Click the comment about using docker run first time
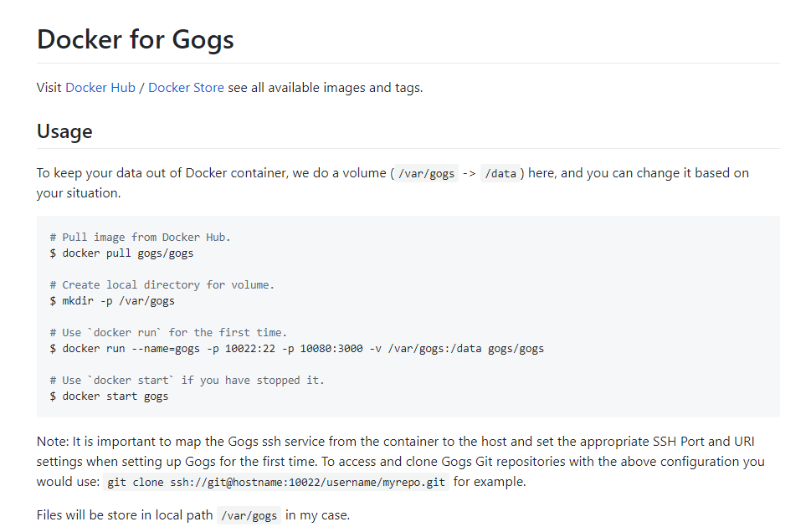 (168, 332)
